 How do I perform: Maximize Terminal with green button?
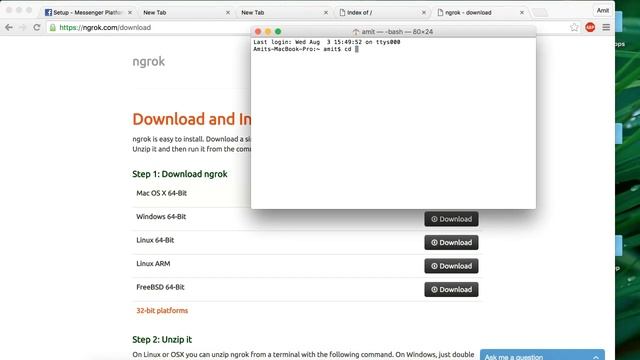pyautogui.click(x=278, y=31)
